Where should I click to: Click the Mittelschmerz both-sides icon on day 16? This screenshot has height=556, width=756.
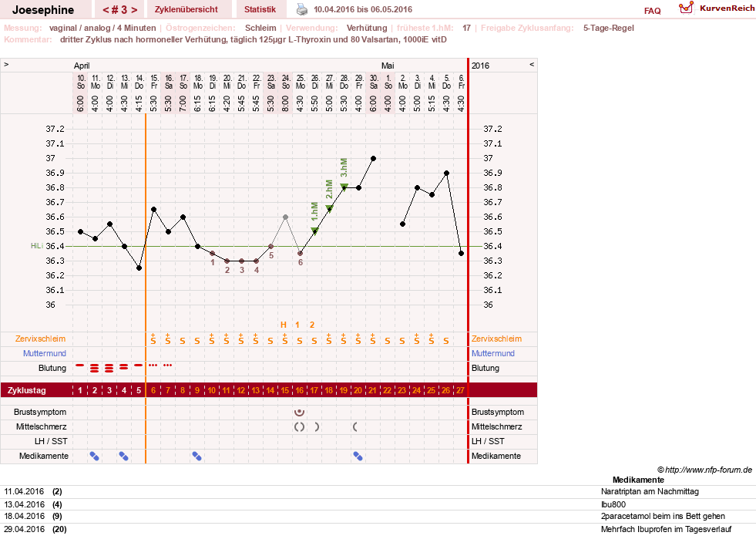(x=300, y=426)
